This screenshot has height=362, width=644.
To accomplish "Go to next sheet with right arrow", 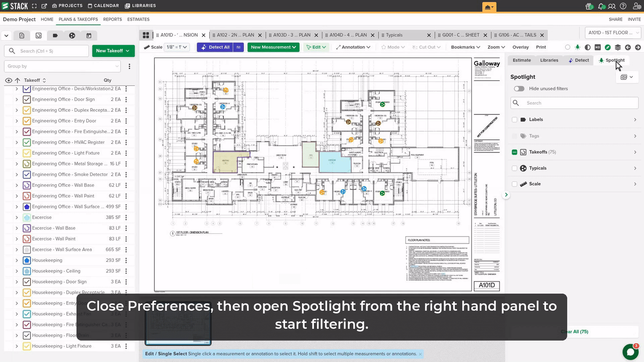I will coord(638,47).
